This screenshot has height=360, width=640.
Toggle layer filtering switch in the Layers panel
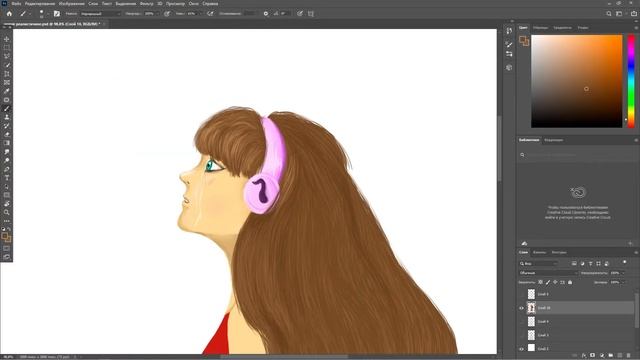pyautogui.click(x=624, y=262)
